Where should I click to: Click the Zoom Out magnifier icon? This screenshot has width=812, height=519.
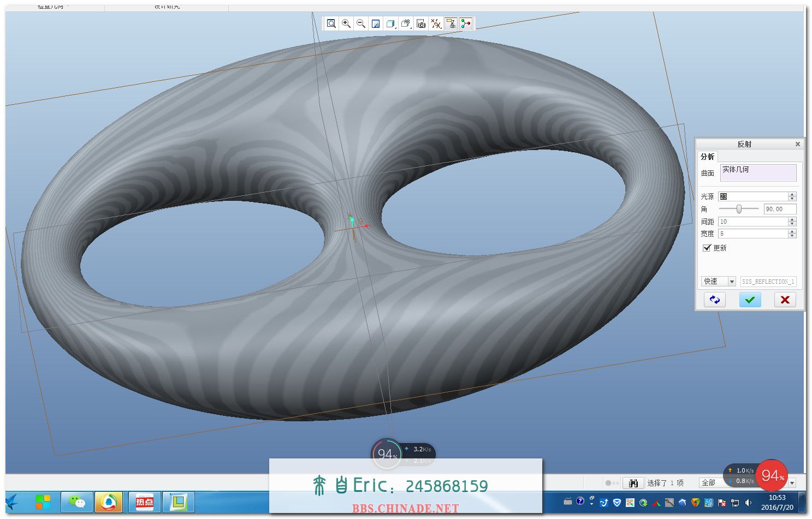click(x=361, y=23)
